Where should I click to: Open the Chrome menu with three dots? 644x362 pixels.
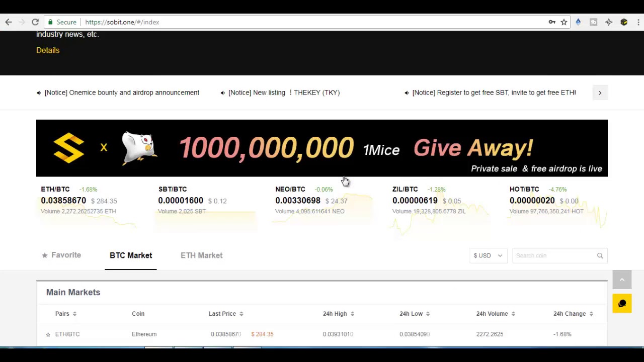[639, 22]
